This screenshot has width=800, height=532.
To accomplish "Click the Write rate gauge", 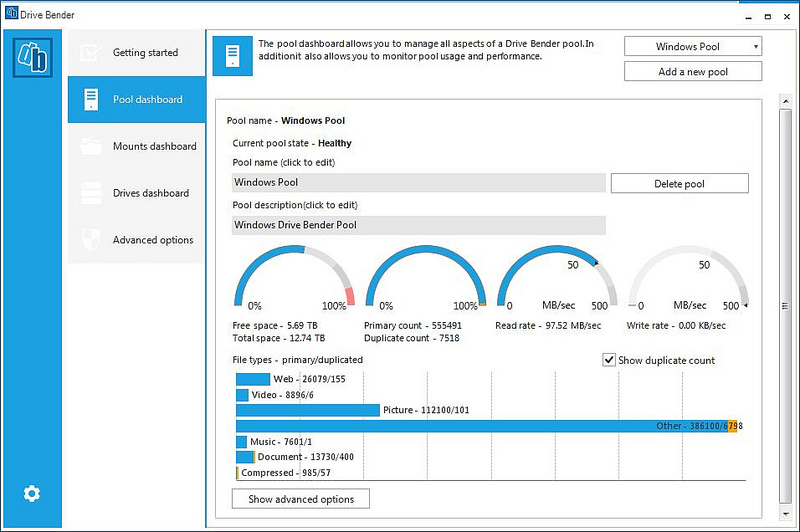I will (688, 276).
